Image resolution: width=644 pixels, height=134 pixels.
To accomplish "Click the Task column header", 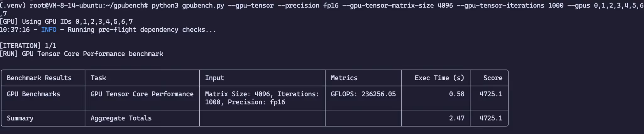I will pos(98,78).
